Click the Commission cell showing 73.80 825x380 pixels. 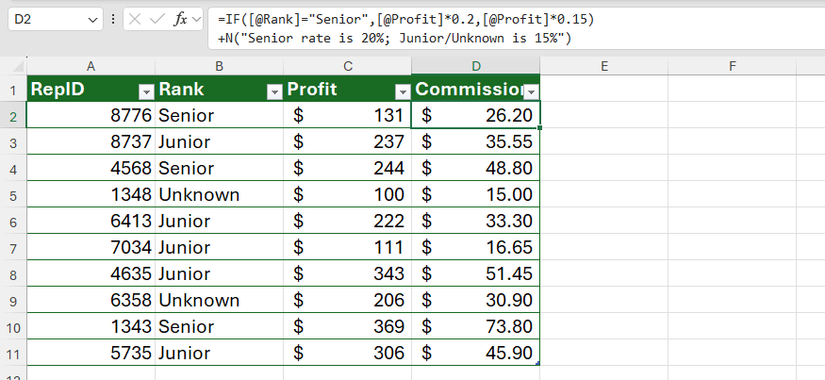click(x=476, y=326)
